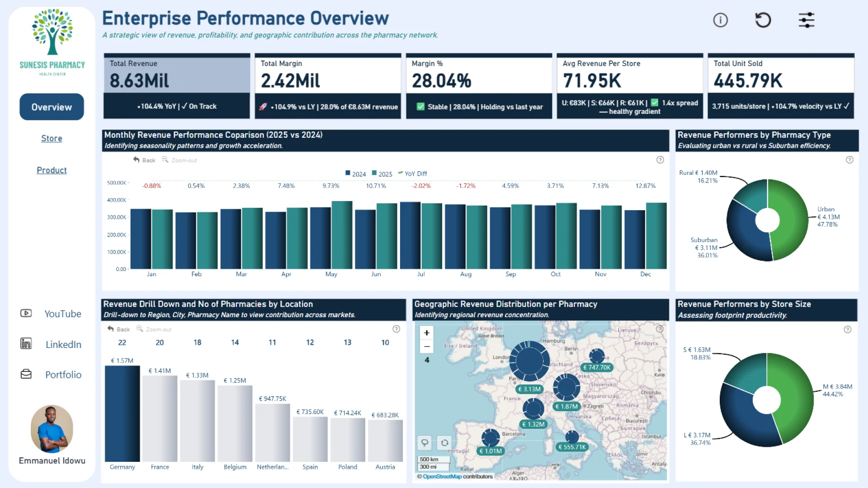Open the Product page

pos(52,170)
